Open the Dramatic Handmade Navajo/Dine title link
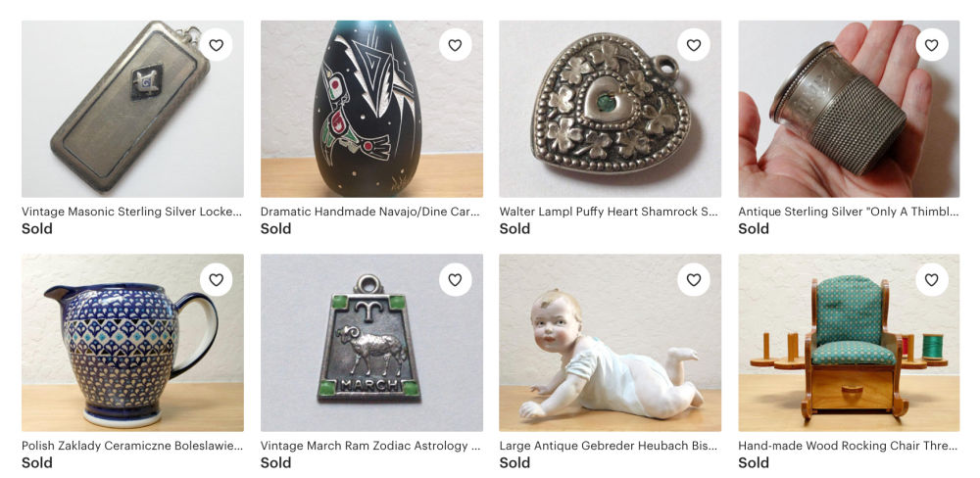 370,212
